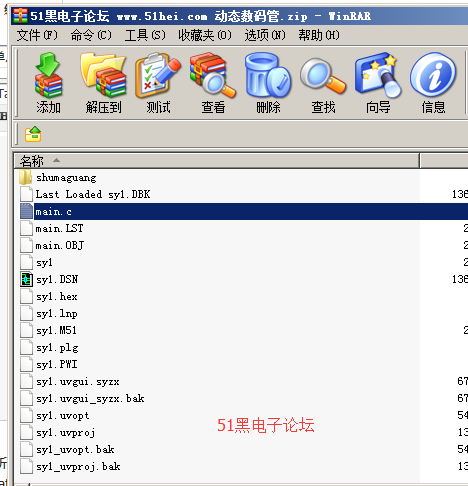Open the 选项(N) menu
The image size is (468, 486).
coord(265,35)
